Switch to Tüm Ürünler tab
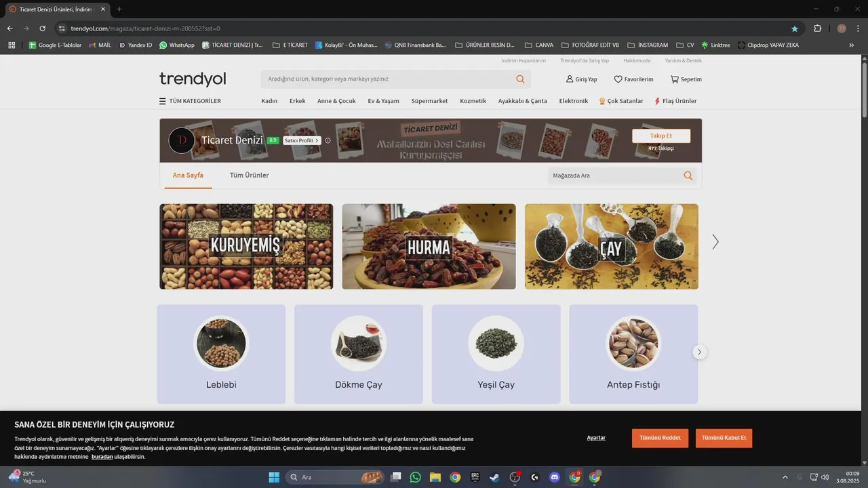 click(x=250, y=175)
